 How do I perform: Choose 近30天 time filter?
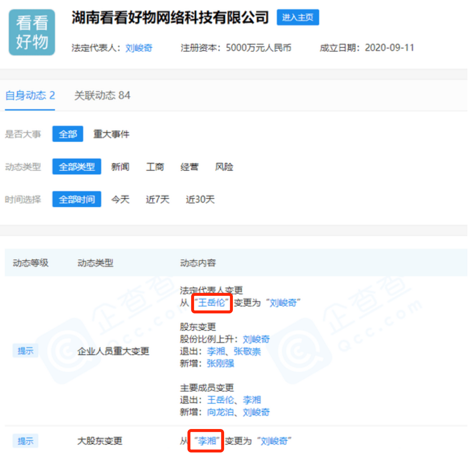[200, 199]
